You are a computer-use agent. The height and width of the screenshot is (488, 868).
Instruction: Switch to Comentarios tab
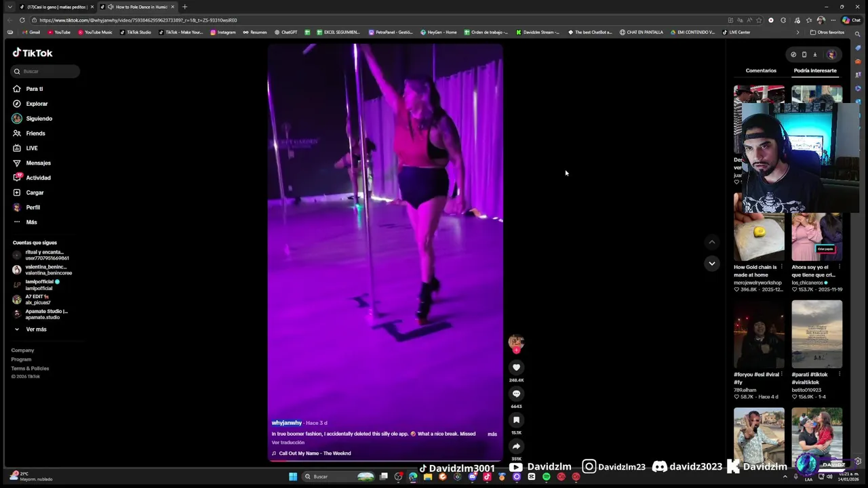761,70
